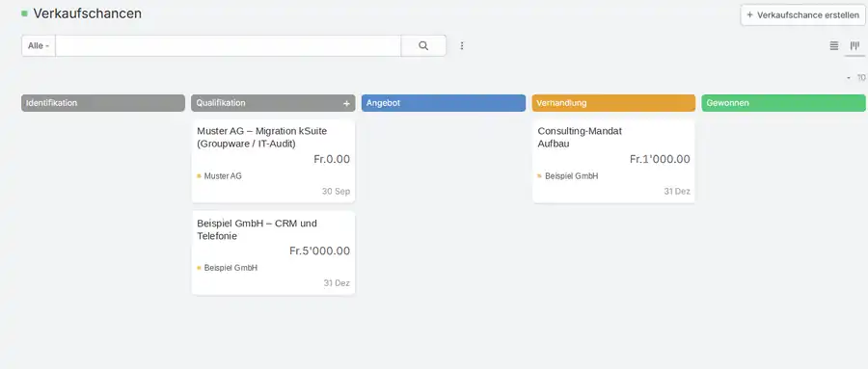Screen dimensions: 868x369
Task: Click the Verkaufschance erstellen button
Action: [x=802, y=15]
